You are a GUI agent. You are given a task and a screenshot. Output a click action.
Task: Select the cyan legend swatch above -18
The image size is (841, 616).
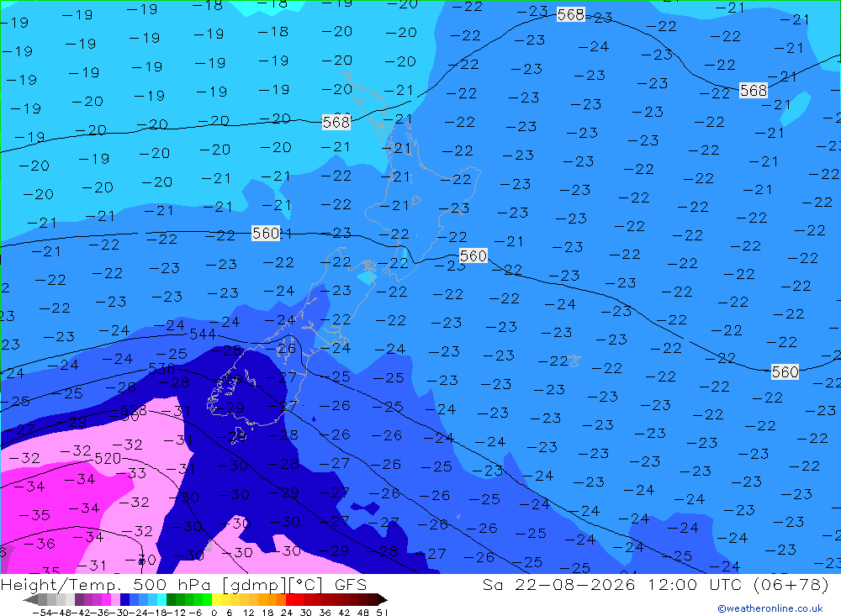pos(161,599)
